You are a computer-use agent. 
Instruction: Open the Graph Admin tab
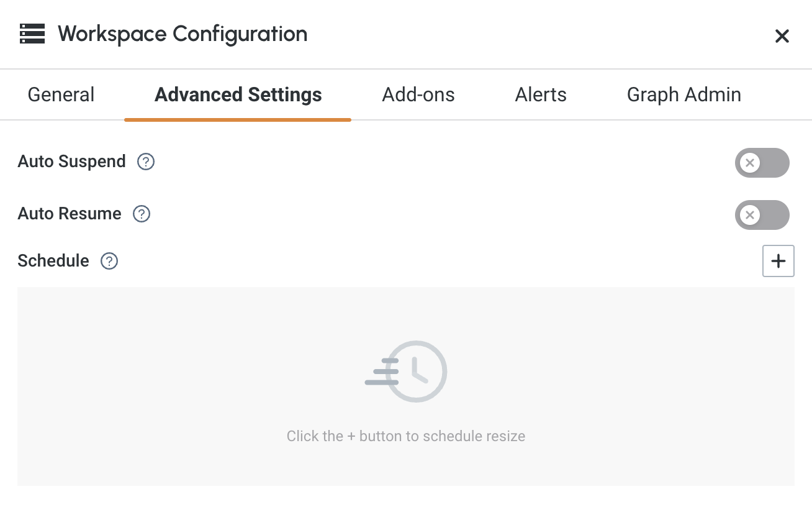click(x=683, y=94)
